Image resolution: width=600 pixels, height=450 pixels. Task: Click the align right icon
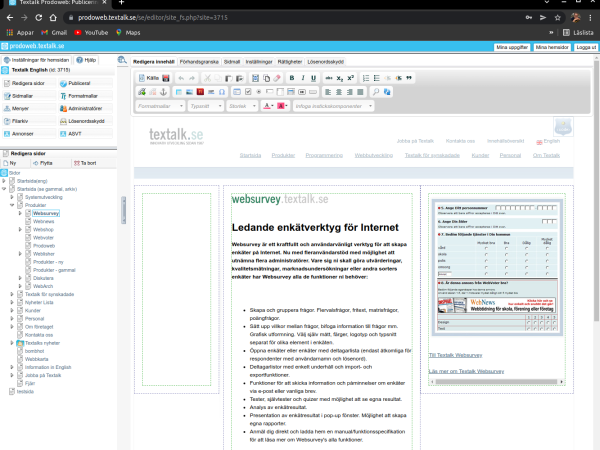click(x=349, y=92)
